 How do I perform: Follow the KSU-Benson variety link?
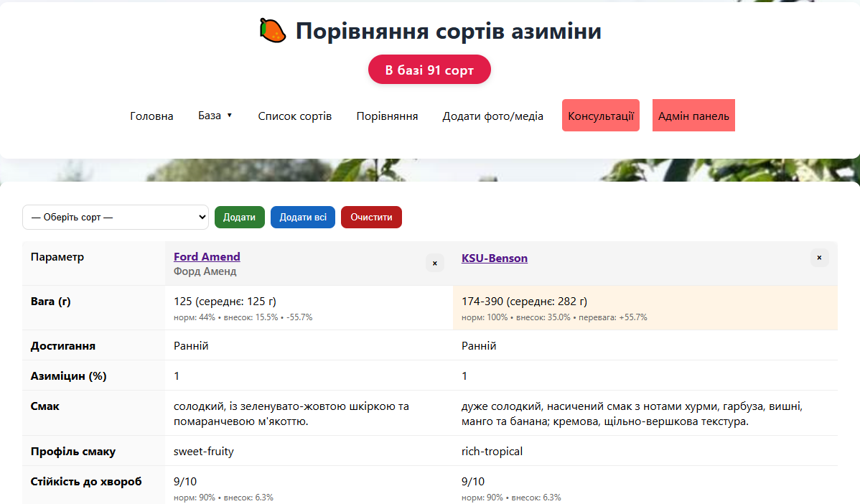point(494,258)
